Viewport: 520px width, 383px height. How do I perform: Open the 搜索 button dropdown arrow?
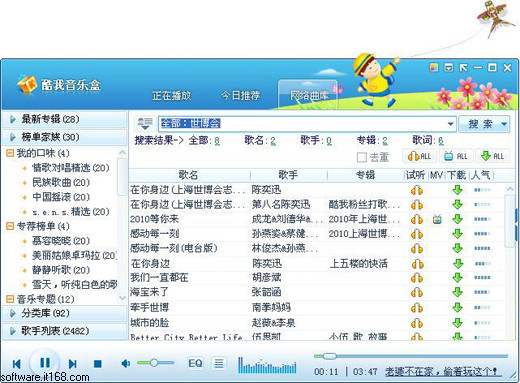(x=504, y=124)
